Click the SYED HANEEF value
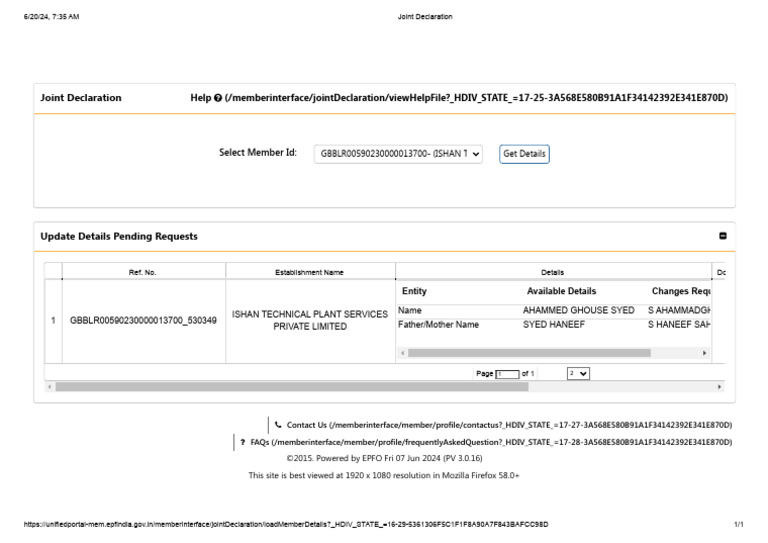The image size is (768, 543). 553,325
